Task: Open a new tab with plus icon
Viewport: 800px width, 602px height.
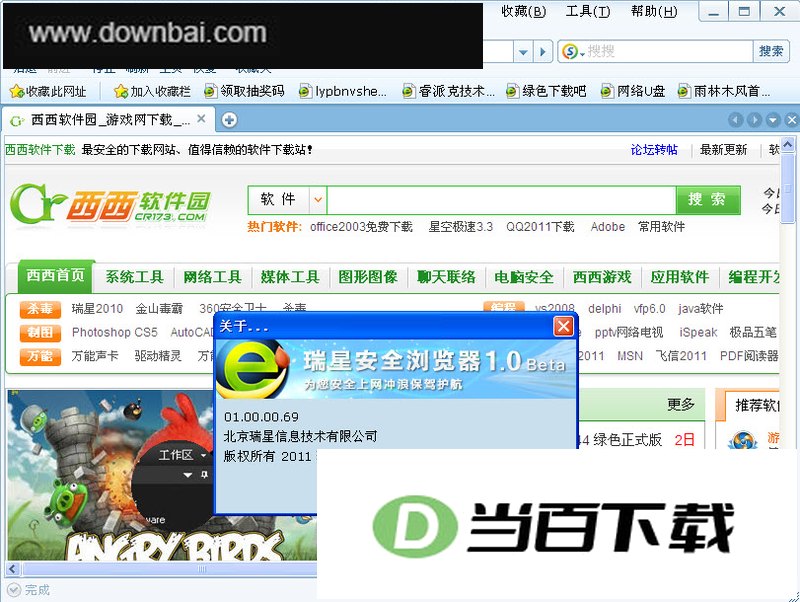Action: point(229,120)
